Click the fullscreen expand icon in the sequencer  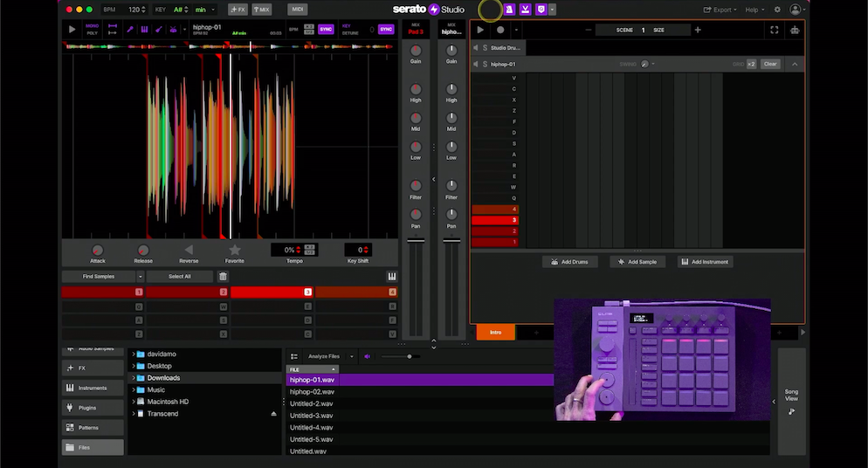774,30
